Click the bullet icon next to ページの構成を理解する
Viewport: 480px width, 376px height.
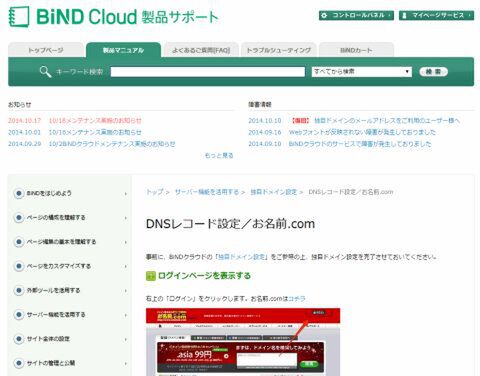(19, 218)
